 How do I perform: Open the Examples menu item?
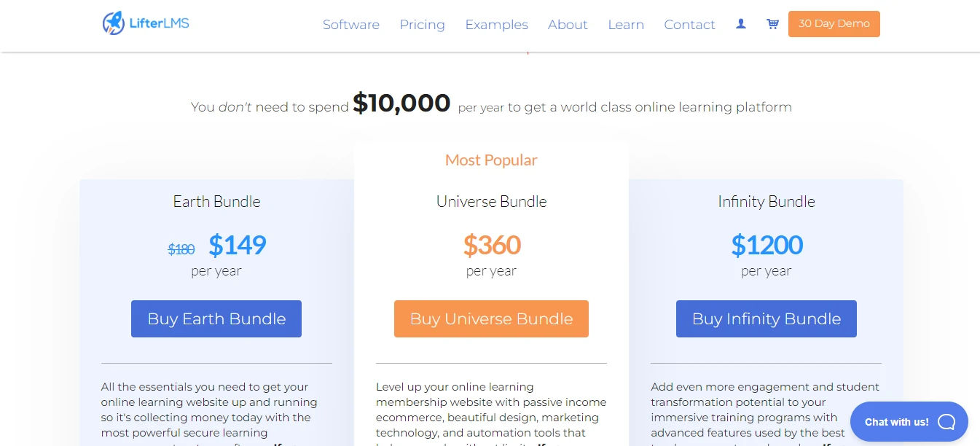pyautogui.click(x=496, y=25)
